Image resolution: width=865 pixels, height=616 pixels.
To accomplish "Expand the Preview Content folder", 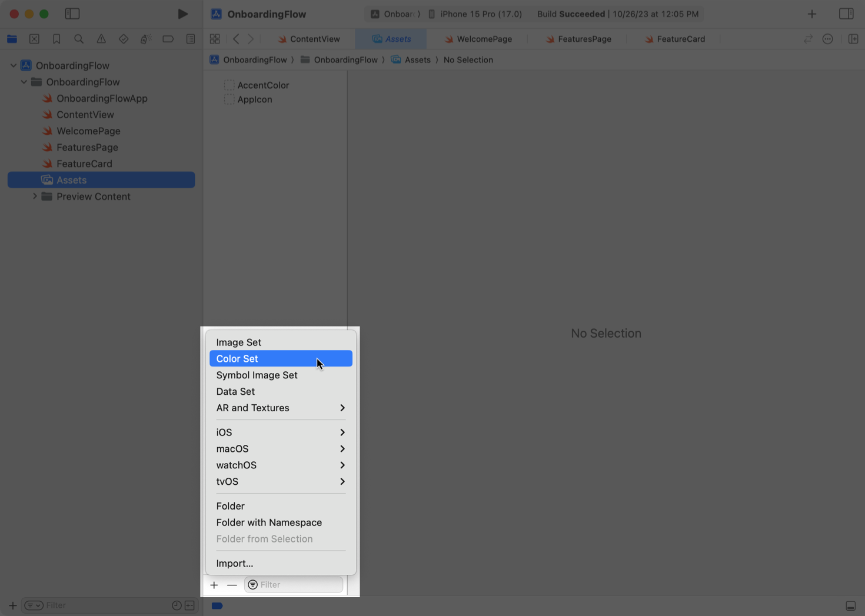I will tap(35, 197).
